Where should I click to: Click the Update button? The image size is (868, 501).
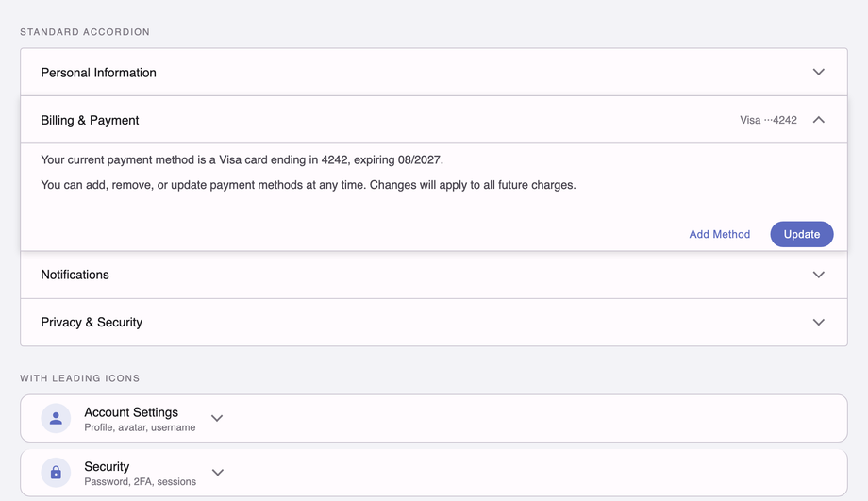tap(802, 234)
